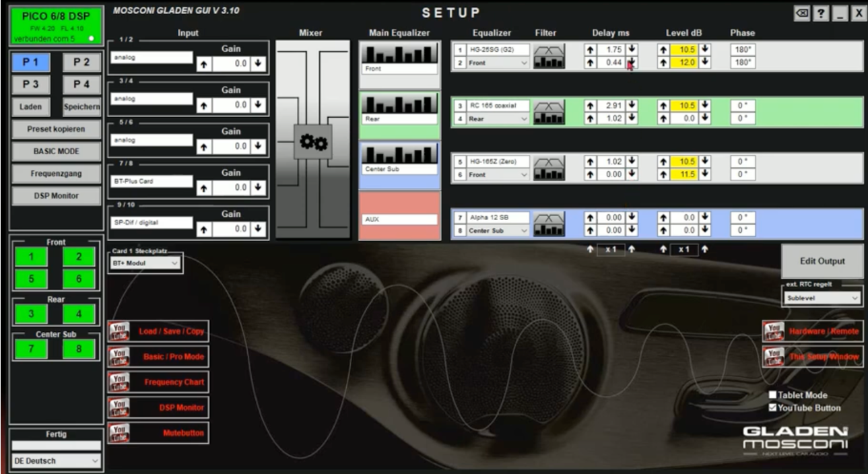Open the Mixer gear icon

tap(312, 141)
